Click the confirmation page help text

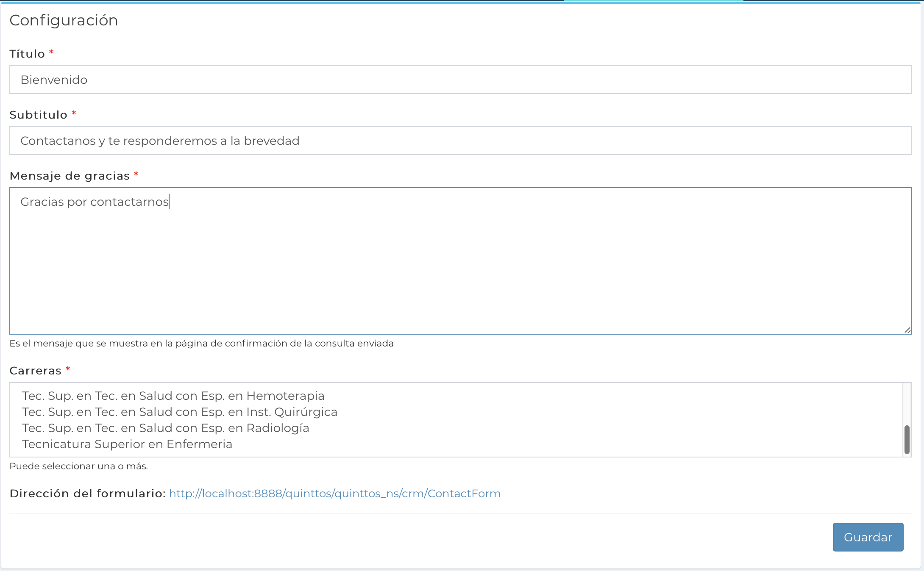tap(201, 343)
